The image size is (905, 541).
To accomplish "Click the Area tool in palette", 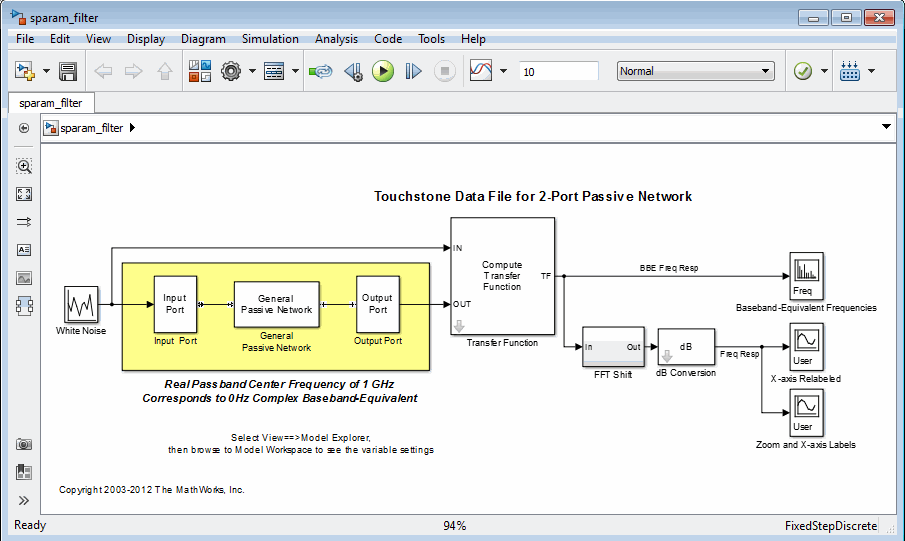I will [x=24, y=306].
